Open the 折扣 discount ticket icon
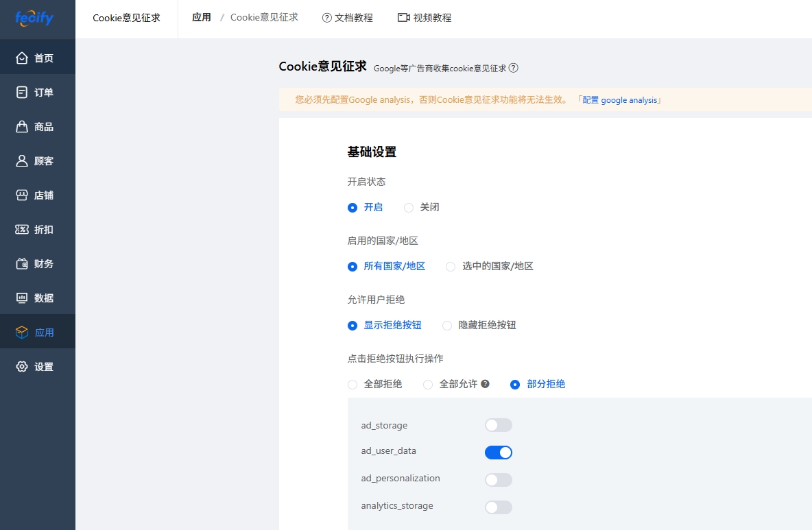This screenshot has height=530, width=812. tap(22, 229)
